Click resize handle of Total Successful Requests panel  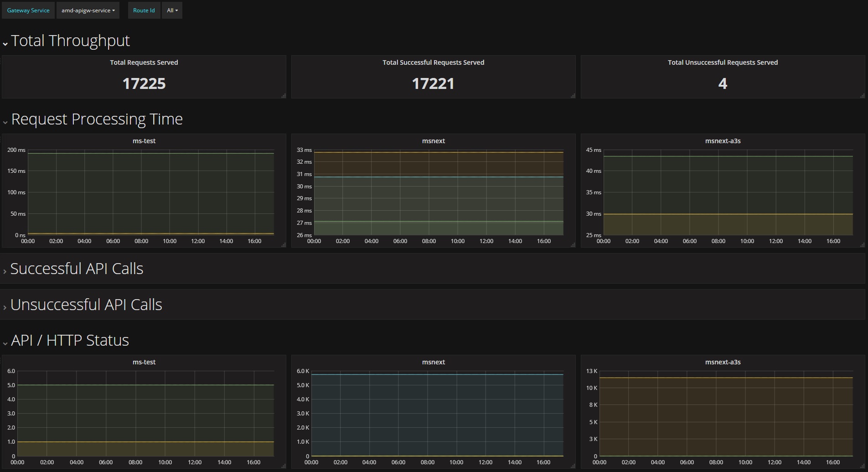click(573, 96)
